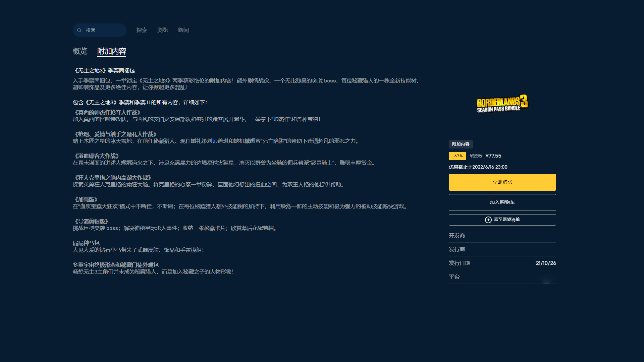Click the 多重宇宙终极形态和秘藏门徒外观包 heading
The image size is (644, 362).
click(x=116, y=265)
